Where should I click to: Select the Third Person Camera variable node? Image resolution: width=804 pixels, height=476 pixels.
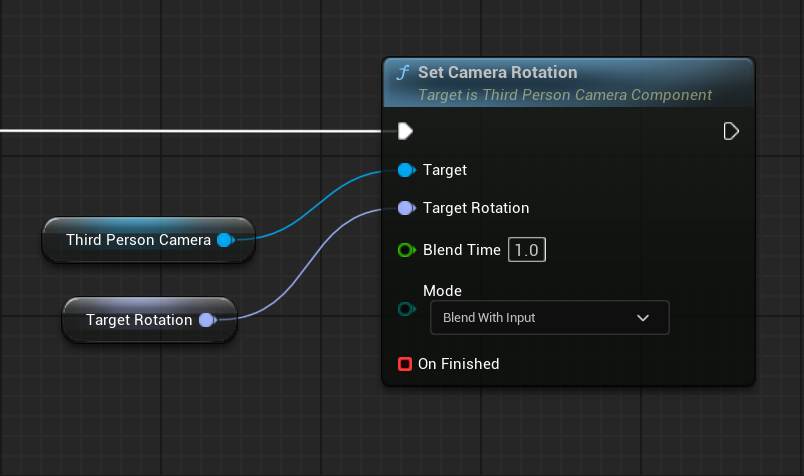click(138, 240)
